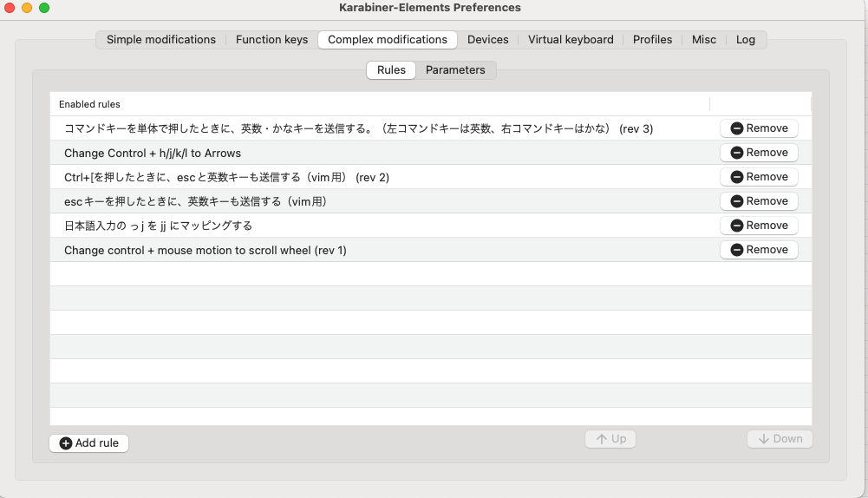The image size is (868, 498).
Task: Switch to the Function keys tab
Action: coord(271,40)
